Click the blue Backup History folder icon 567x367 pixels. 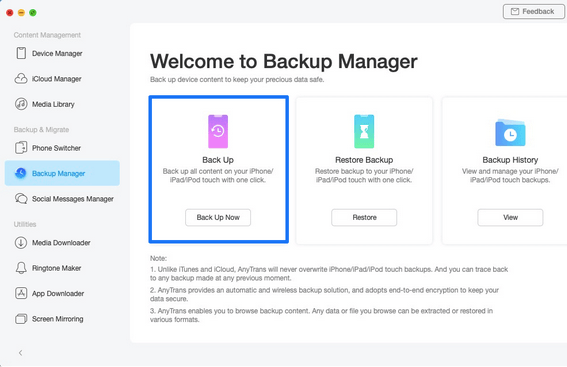click(510, 132)
